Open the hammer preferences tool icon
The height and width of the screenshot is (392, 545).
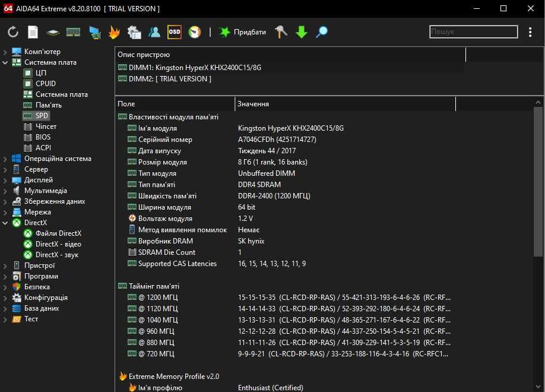click(x=281, y=31)
